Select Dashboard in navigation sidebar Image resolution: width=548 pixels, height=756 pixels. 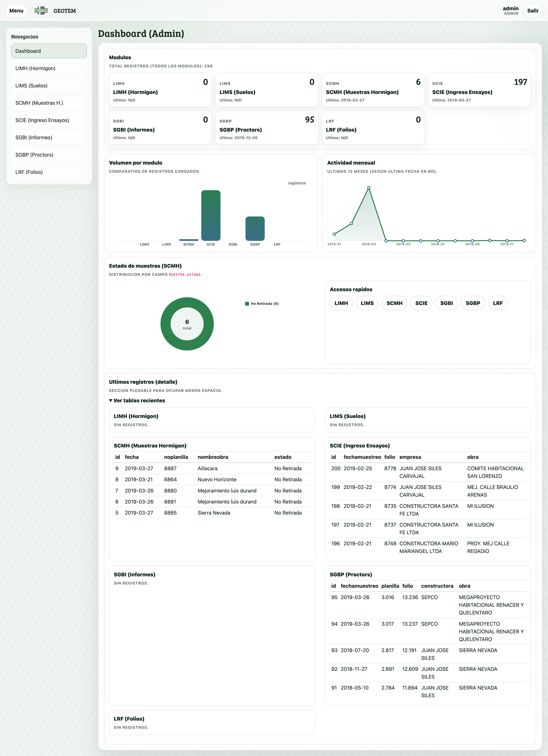click(x=49, y=51)
